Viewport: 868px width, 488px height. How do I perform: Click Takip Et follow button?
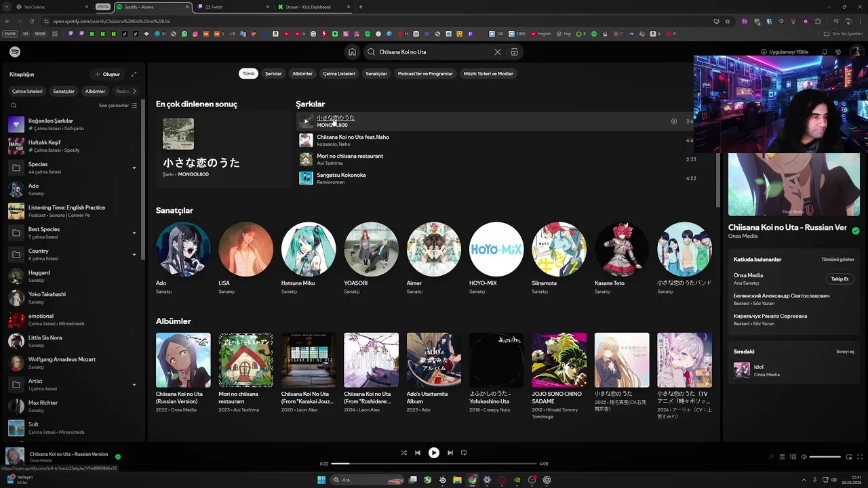coord(840,279)
